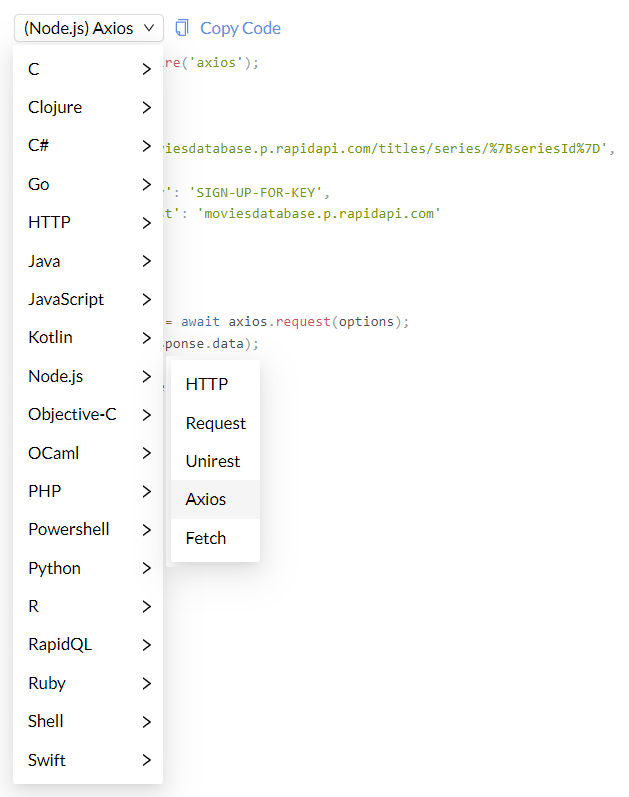Image resolution: width=629 pixels, height=797 pixels.
Task: Open the OCaml language option
Action: pyautogui.click(x=88, y=453)
